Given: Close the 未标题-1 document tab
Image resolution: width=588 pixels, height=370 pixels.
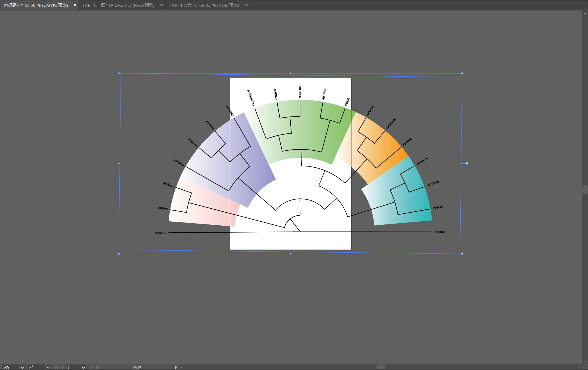Looking at the screenshot, I should (x=75, y=5).
